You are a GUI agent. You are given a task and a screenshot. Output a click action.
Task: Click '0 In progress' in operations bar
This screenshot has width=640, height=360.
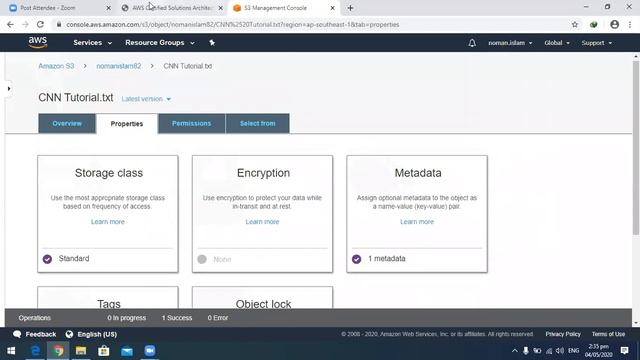point(127,318)
